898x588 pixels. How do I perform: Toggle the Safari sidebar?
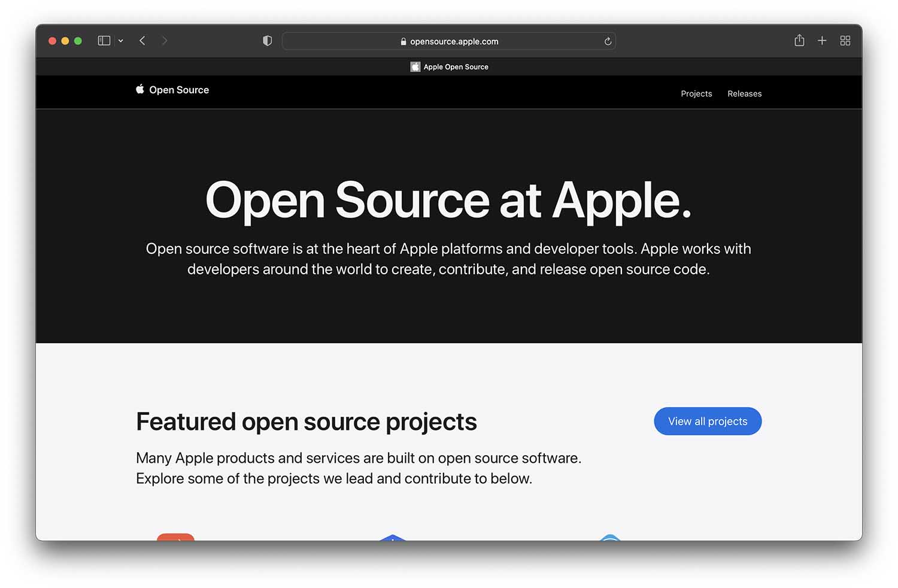point(104,41)
